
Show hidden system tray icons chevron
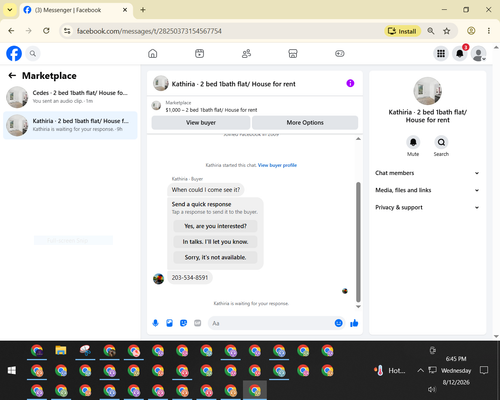(420, 370)
